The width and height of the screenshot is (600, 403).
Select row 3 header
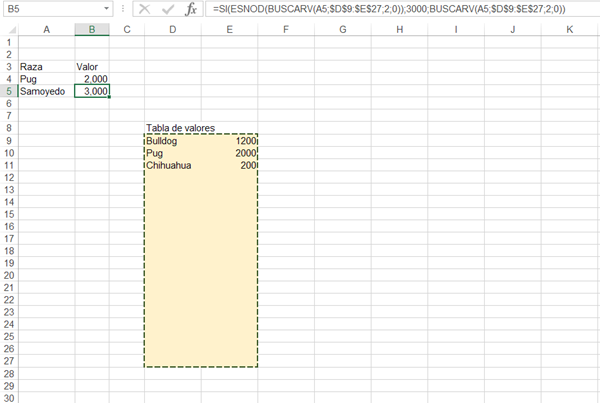click(x=9, y=67)
